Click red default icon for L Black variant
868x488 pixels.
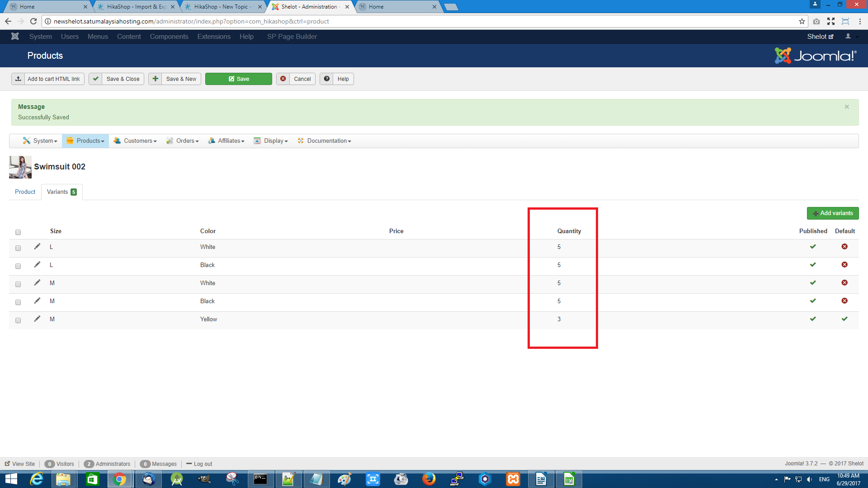pyautogui.click(x=844, y=265)
